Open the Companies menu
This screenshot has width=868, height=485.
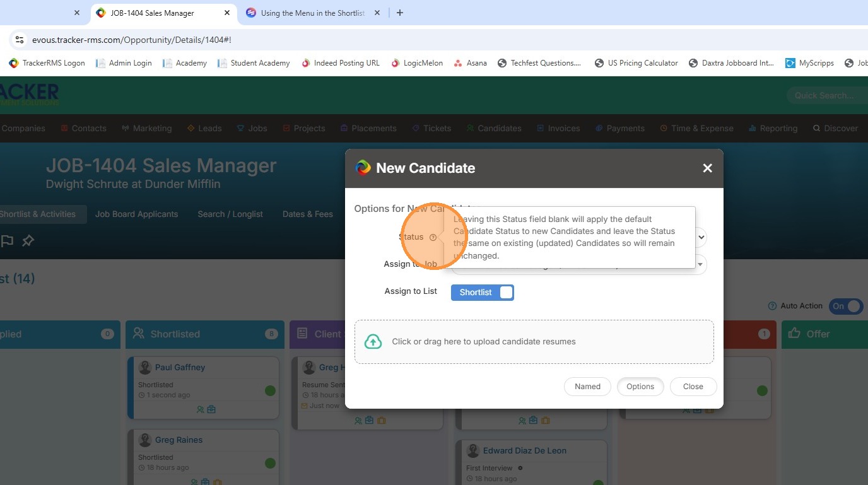(x=23, y=128)
